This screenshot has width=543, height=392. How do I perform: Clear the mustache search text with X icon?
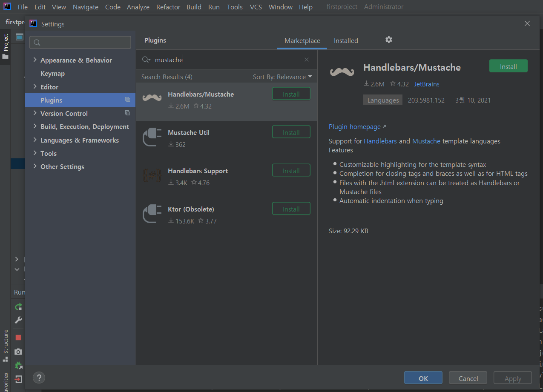[306, 60]
